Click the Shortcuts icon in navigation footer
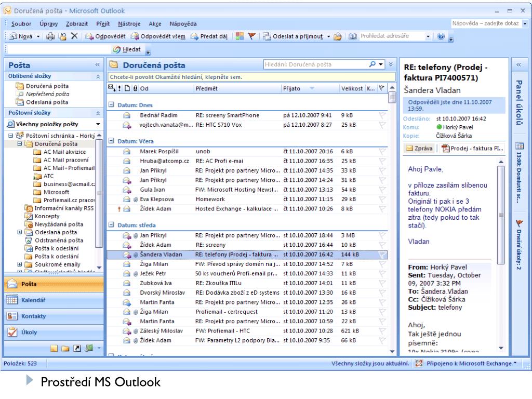The width and height of the screenshot is (532, 399). click(x=77, y=348)
